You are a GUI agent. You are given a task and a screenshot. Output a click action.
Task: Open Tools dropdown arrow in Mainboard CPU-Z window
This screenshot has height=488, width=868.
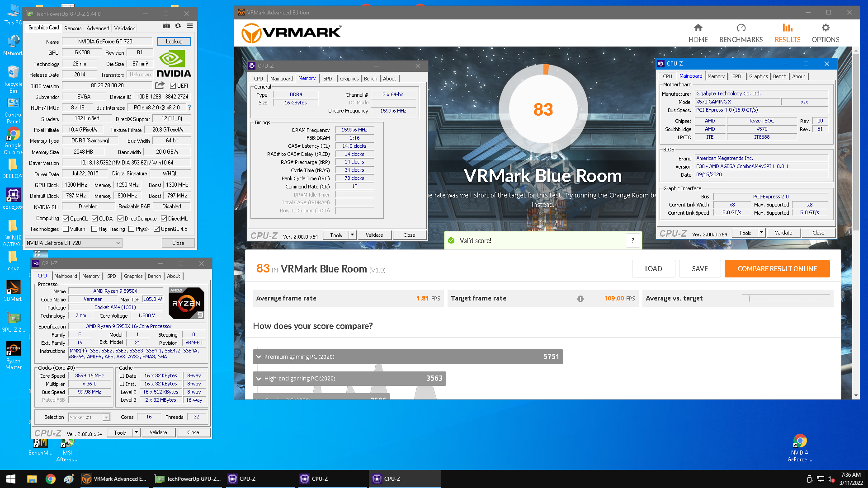point(761,233)
